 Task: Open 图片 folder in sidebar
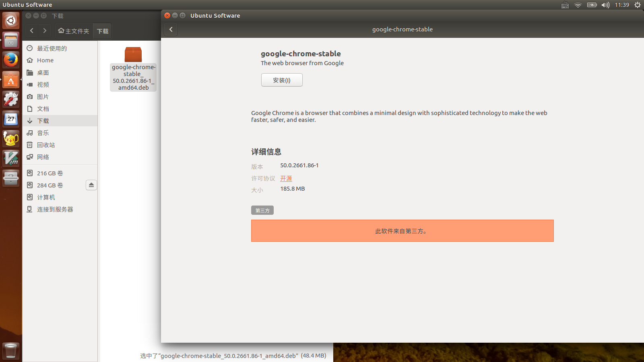pyautogui.click(x=60, y=97)
